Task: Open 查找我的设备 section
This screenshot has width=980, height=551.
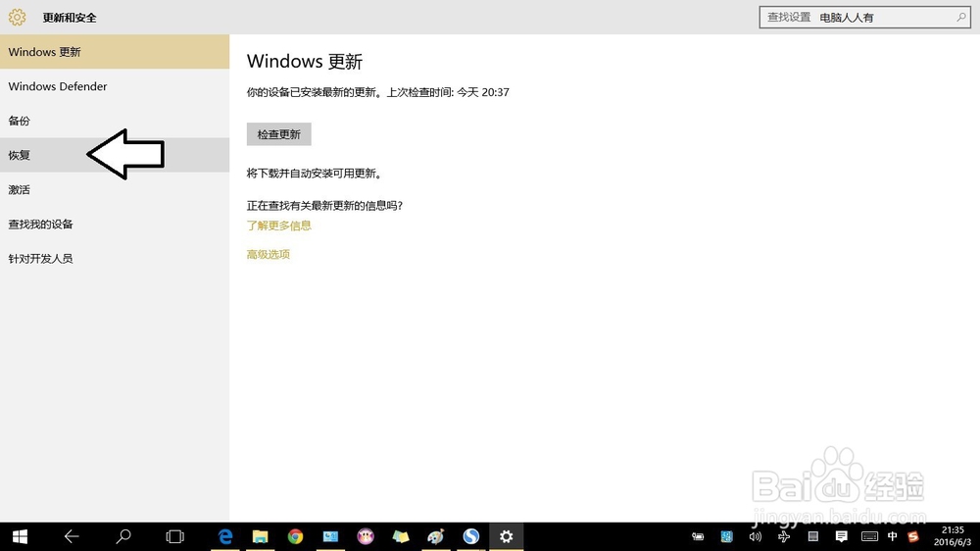Action: [115, 224]
